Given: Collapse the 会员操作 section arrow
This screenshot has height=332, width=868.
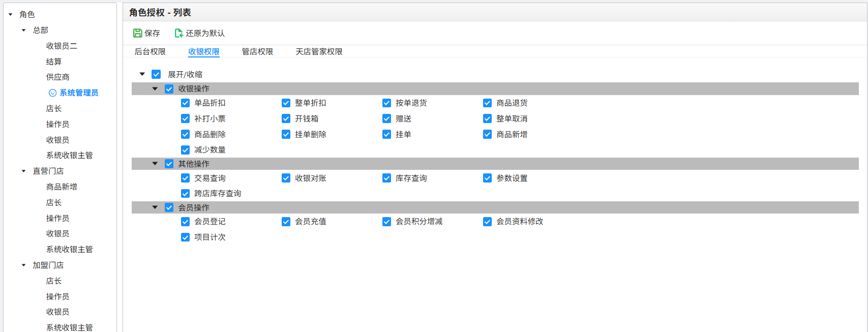Looking at the screenshot, I should [155, 207].
